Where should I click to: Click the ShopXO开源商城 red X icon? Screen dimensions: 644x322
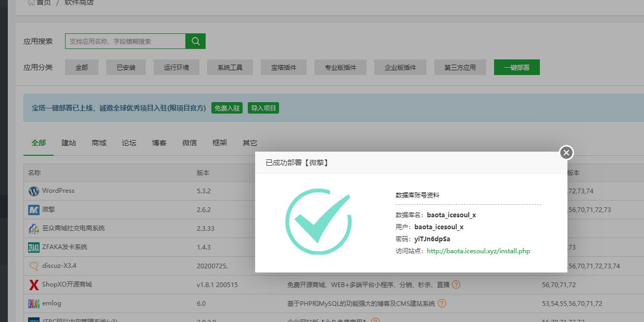(x=34, y=285)
